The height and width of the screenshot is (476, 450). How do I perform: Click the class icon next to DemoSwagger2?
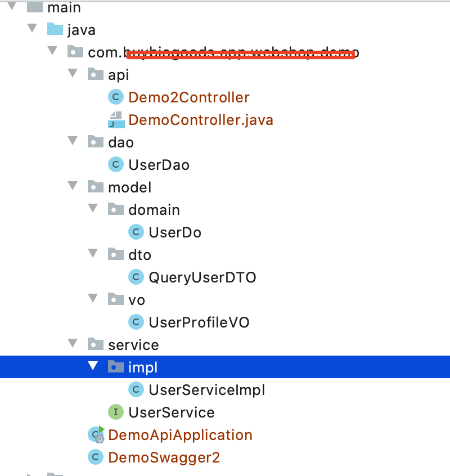(x=95, y=457)
